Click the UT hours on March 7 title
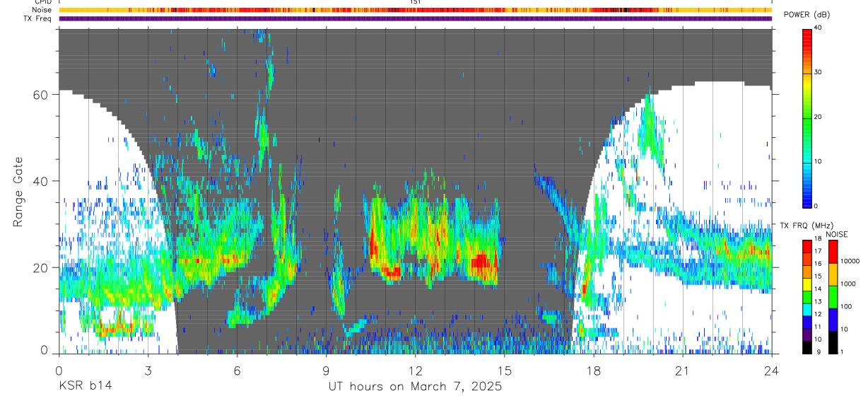Image resolution: width=868 pixels, height=401 pixels. (x=415, y=387)
